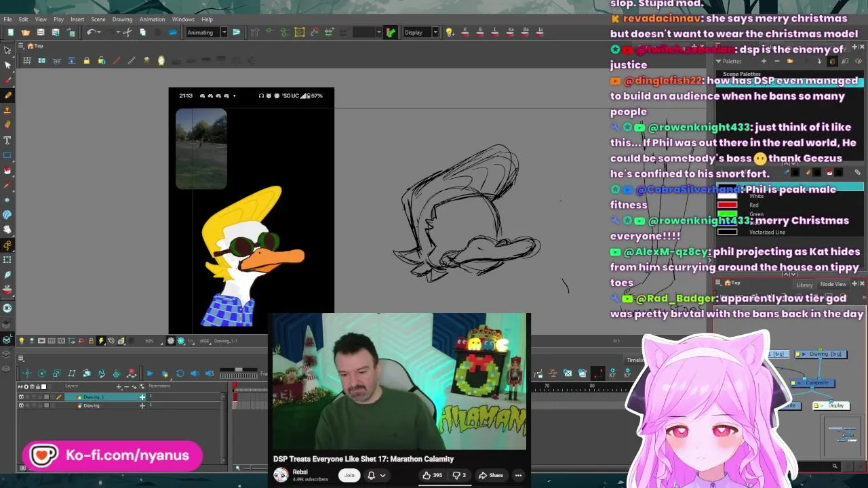
Task: Select the Rectangle shape tool
Action: coord(7,155)
